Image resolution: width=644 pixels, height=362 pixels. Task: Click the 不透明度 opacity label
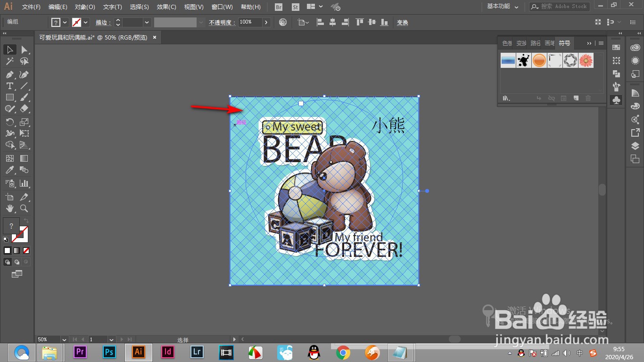click(x=222, y=23)
